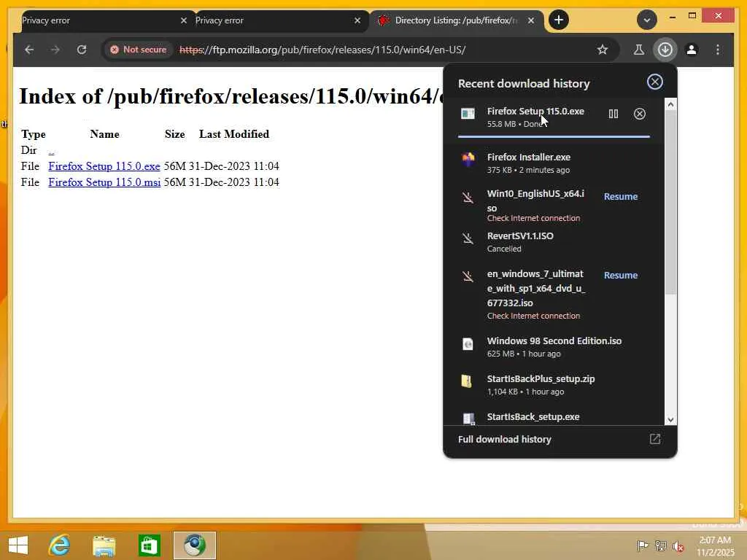Viewport: 747px width, 560px height.
Task: Open the network tray icon
Action: coord(660,545)
